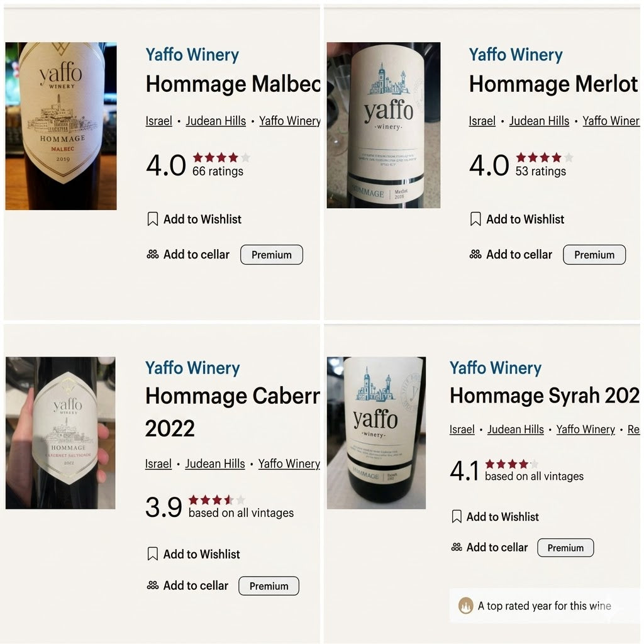Click the top rated year badge icon
The image size is (644, 644).
click(x=466, y=606)
